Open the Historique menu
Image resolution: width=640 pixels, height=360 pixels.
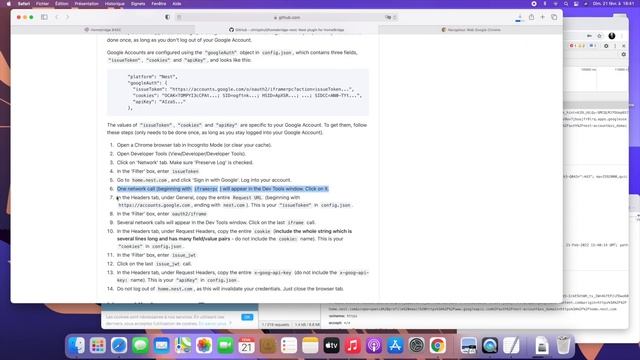pyautogui.click(x=115, y=4)
